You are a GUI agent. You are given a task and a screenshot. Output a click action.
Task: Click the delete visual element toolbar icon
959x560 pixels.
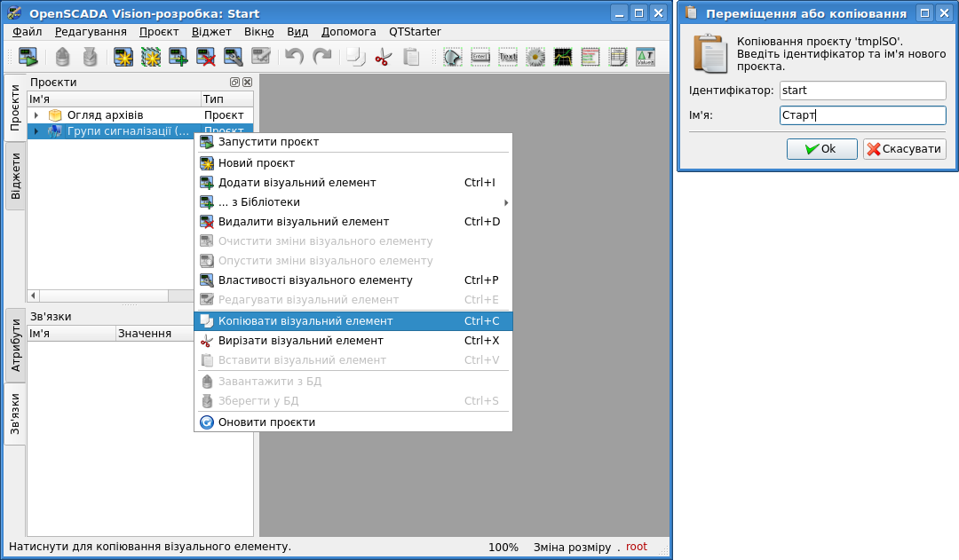[x=206, y=58]
